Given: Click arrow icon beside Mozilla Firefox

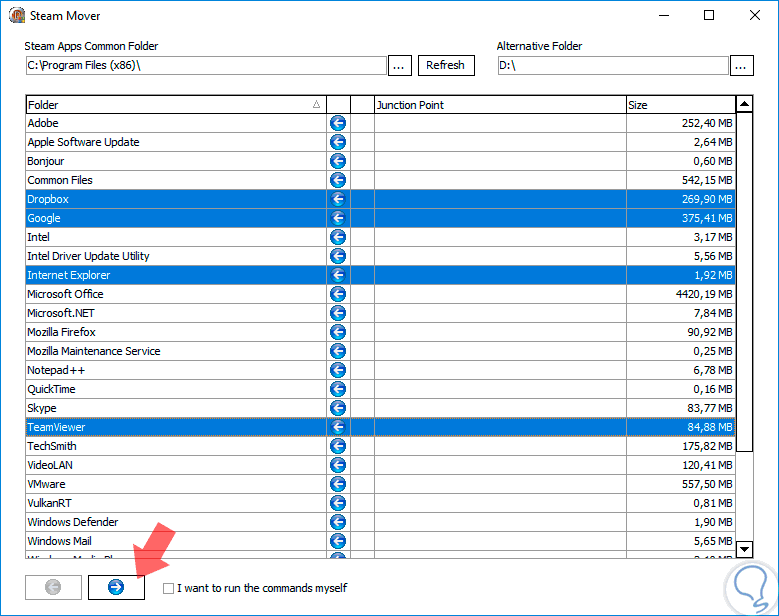Looking at the screenshot, I should pyautogui.click(x=338, y=332).
